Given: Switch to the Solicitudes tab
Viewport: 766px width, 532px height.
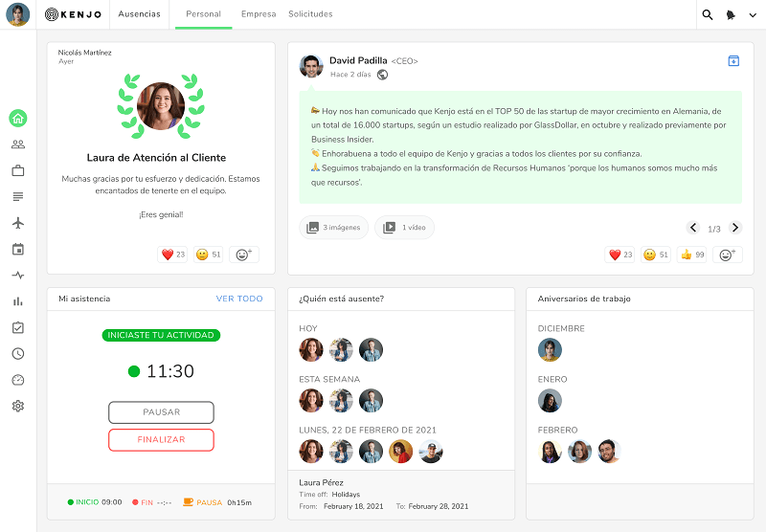Looking at the screenshot, I should pyautogui.click(x=310, y=14).
